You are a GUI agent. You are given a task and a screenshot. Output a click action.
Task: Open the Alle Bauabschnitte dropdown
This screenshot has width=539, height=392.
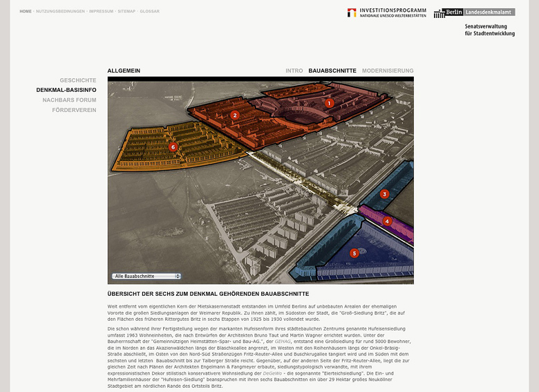click(x=146, y=276)
